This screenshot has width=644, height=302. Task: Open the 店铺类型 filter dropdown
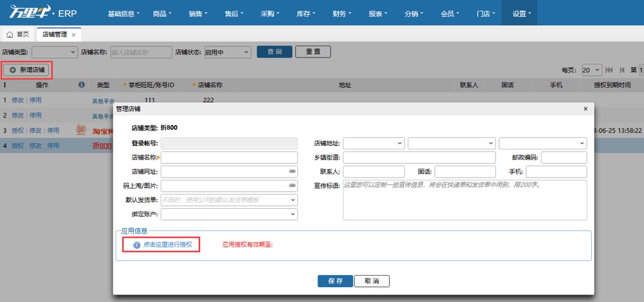point(55,52)
